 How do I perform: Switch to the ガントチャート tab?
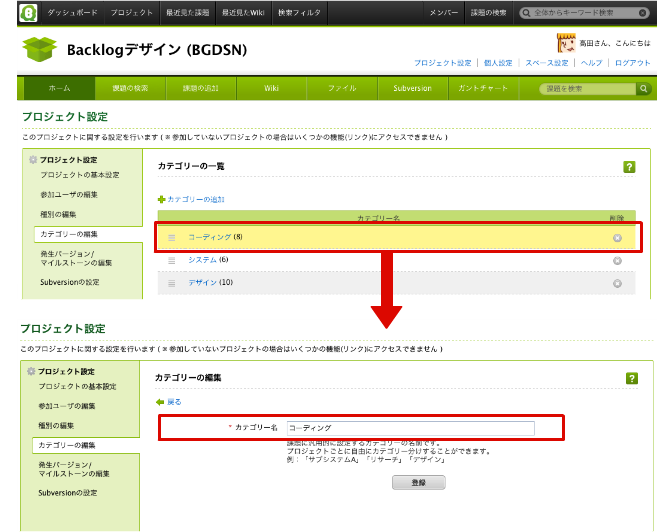(483, 88)
